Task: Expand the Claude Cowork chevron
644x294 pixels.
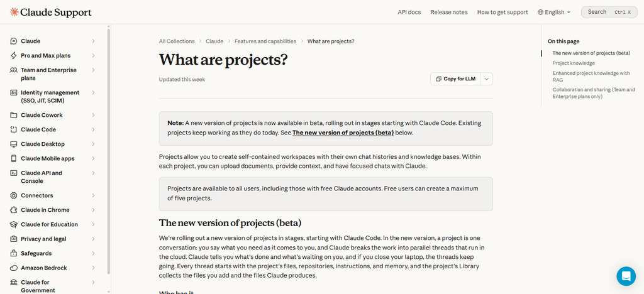Action: click(x=93, y=115)
